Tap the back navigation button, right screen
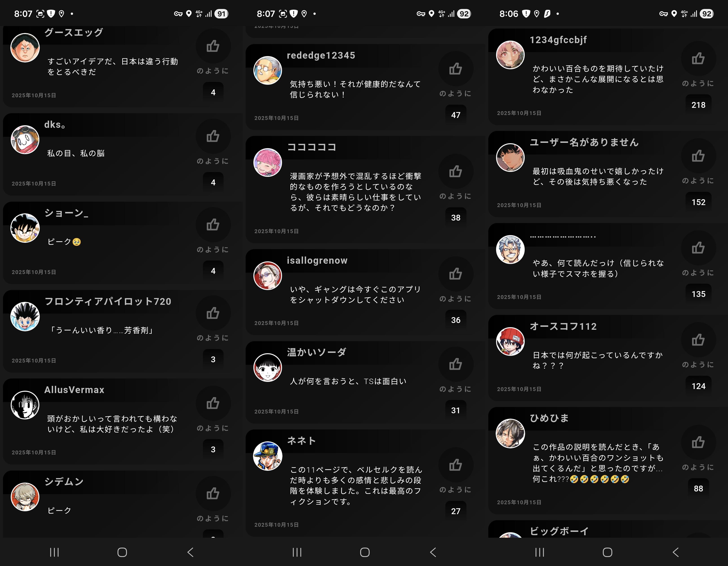 click(676, 552)
